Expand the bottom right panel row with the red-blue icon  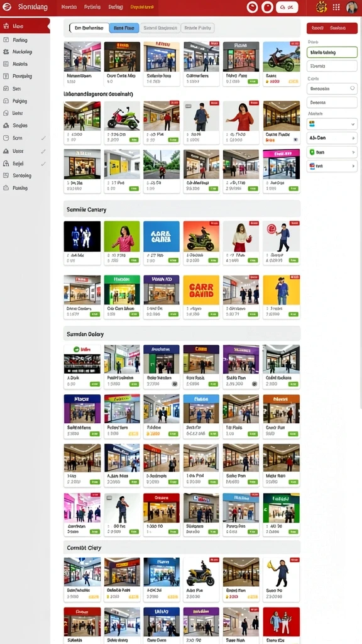coord(332,166)
